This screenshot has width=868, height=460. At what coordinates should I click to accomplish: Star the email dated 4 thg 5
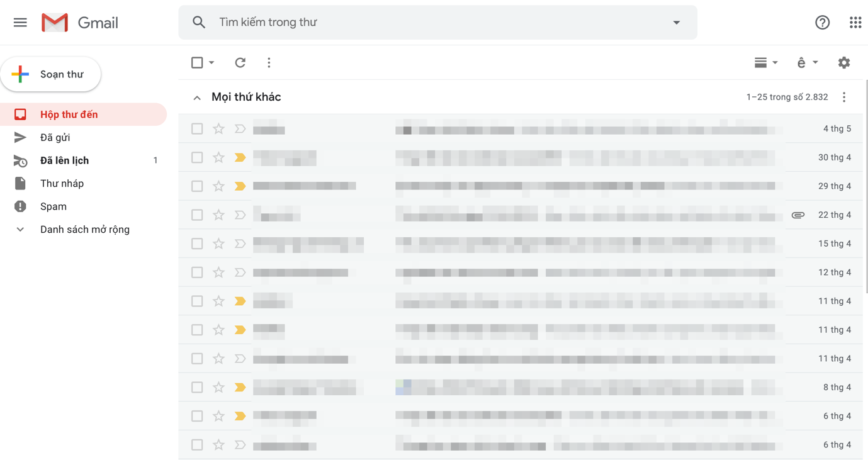(218, 128)
